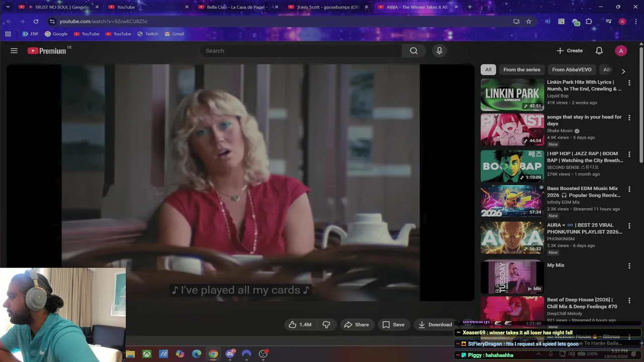Open Chrome profile avatar in toolbar

(622, 22)
